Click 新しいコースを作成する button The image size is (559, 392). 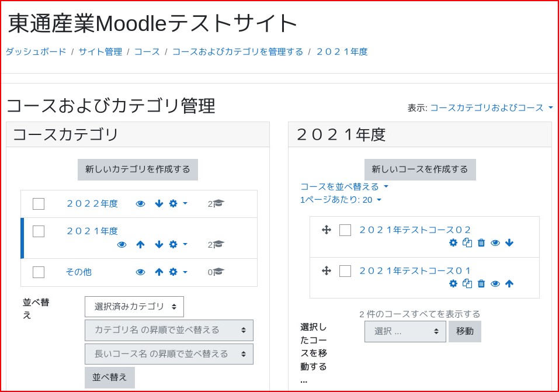click(420, 169)
